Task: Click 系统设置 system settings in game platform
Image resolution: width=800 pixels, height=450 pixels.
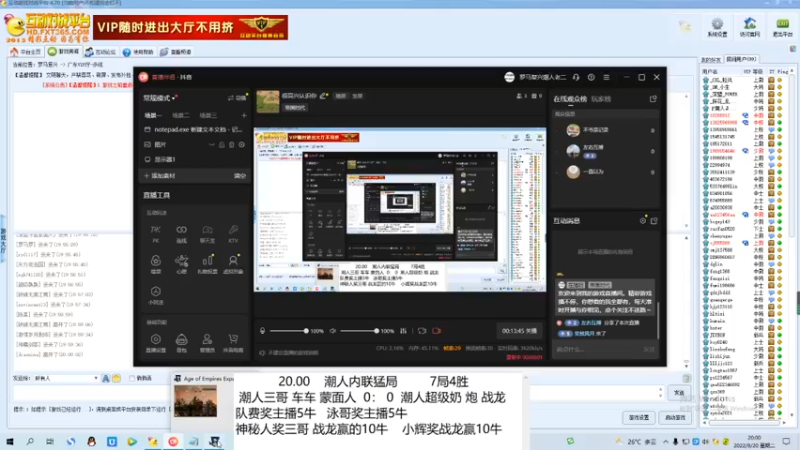Action: 717,28
